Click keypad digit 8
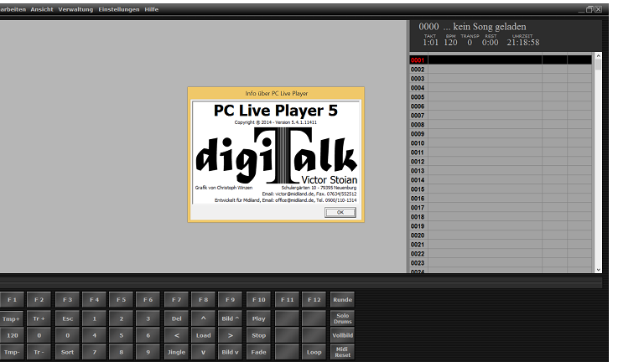Viewport: 644px width, 362px height. 121,352
